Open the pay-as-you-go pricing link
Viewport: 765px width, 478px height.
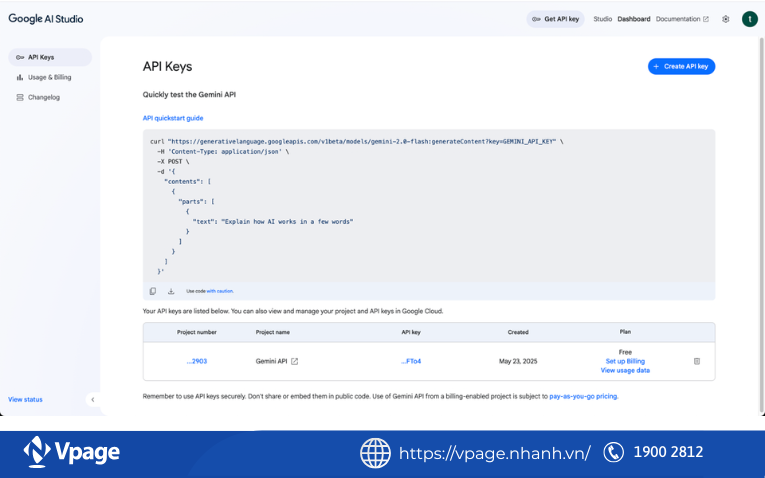coord(584,396)
